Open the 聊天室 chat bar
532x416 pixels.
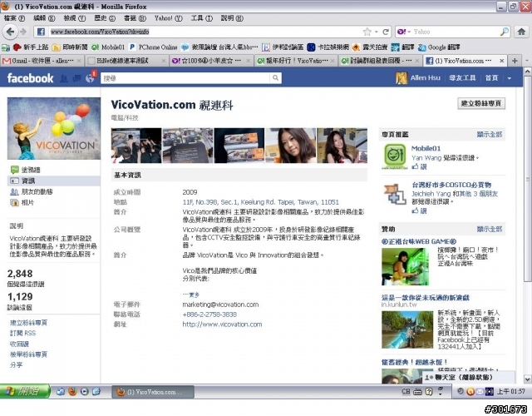469,377
